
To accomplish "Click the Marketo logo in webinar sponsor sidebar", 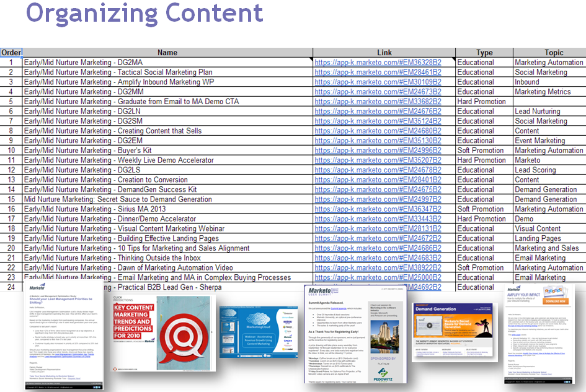I will click(287, 337).
